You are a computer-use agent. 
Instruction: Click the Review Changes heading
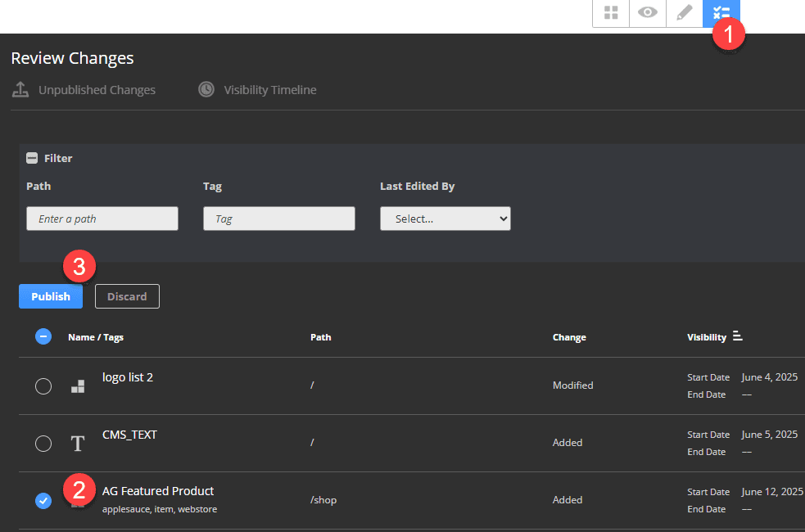tap(72, 58)
